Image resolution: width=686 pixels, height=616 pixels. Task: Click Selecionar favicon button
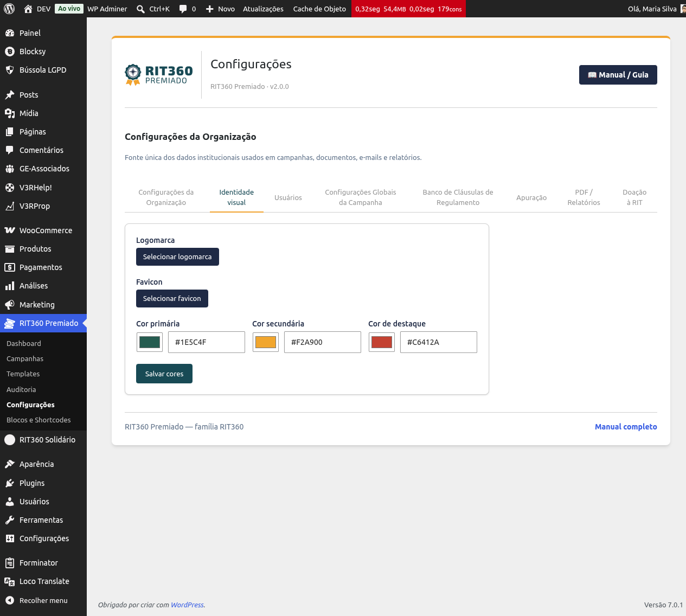pyautogui.click(x=172, y=298)
